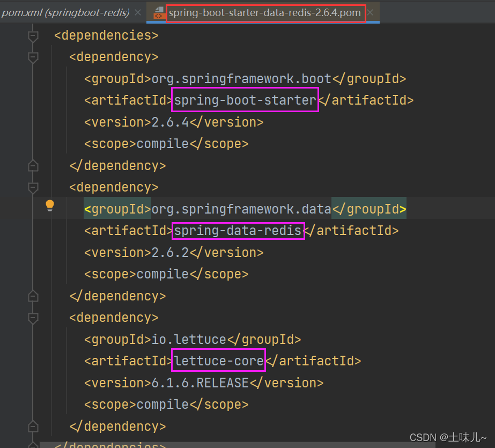Click version 2.6.4 value
Screen dimensions: 495x448
click(x=170, y=122)
